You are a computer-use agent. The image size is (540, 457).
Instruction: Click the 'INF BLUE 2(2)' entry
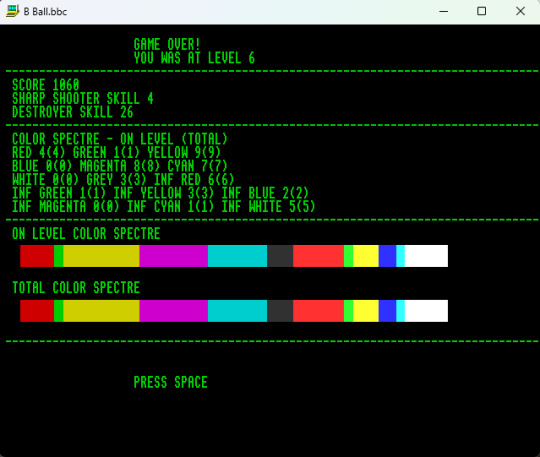tap(265, 193)
